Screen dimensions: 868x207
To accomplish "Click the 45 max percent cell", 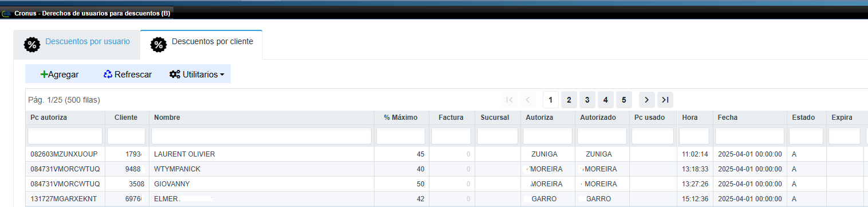I will coord(401,154).
